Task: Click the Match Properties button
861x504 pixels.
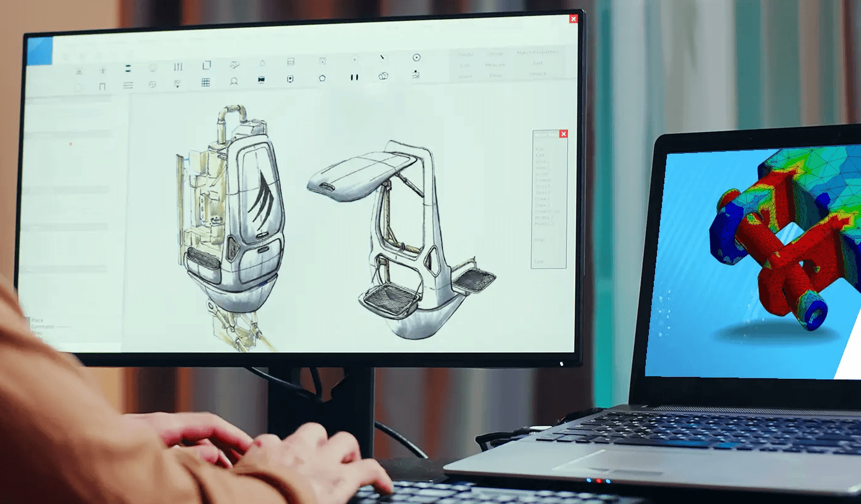Action: click(x=538, y=52)
